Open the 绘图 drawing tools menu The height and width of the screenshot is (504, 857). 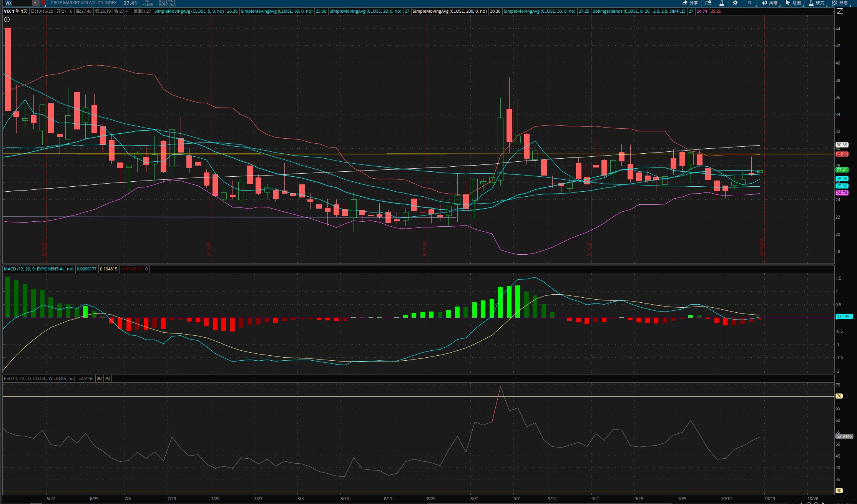pos(793,3)
